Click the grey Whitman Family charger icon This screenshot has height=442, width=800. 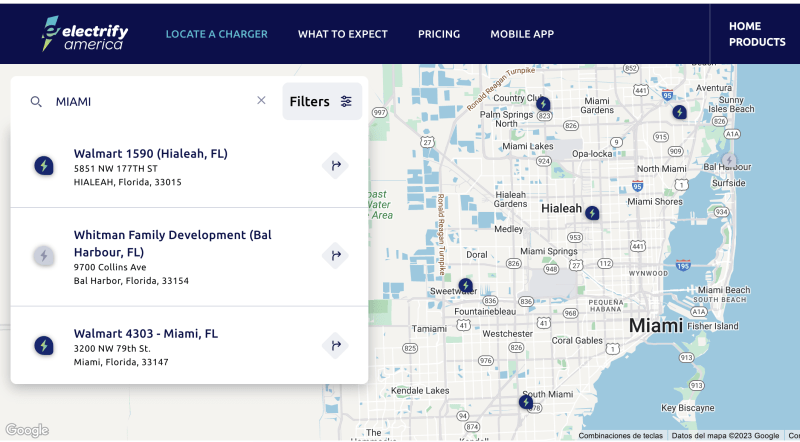click(44, 255)
